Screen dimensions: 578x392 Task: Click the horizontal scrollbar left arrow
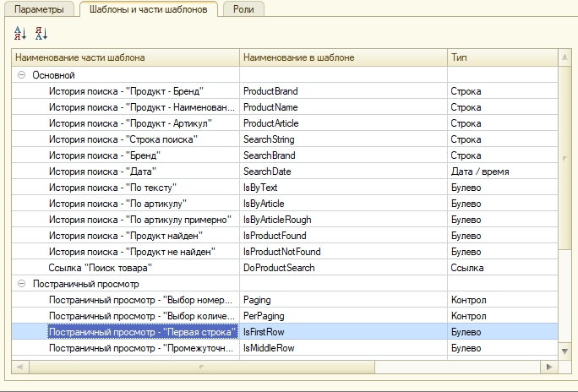coord(19,367)
